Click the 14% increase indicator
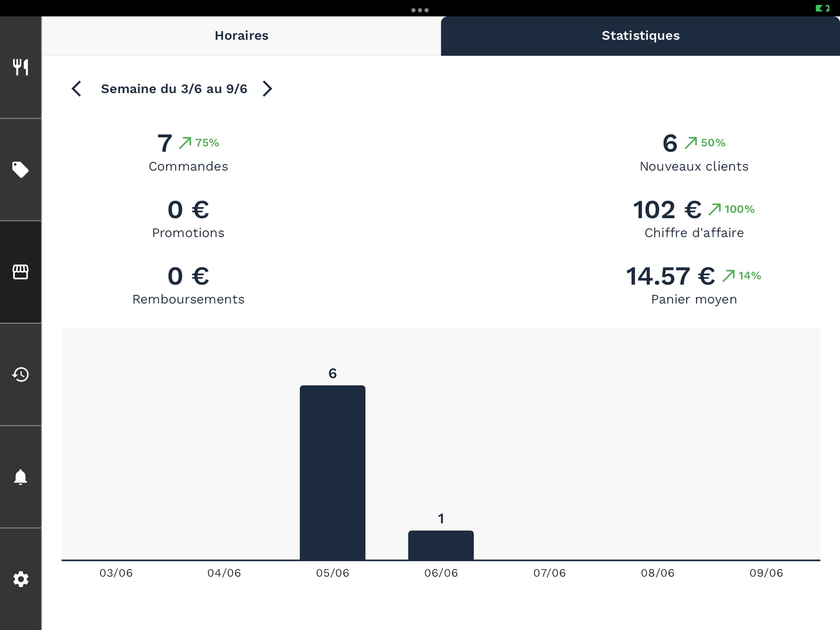This screenshot has width=840, height=630. (742, 276)
